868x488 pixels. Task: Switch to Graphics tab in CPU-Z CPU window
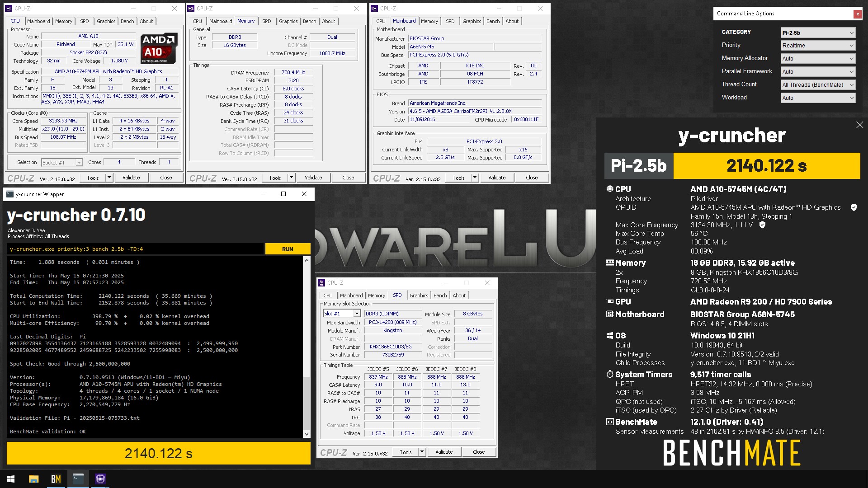click(x=106, y=21)
